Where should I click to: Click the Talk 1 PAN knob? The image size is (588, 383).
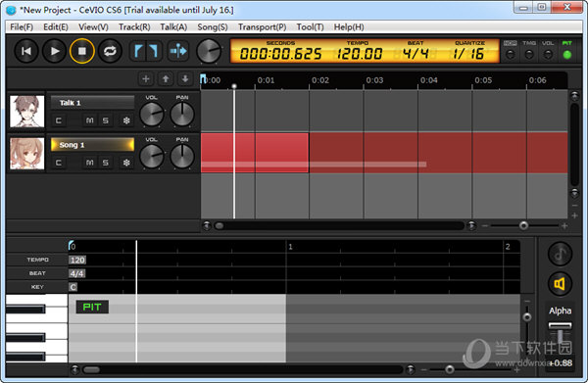[x=182, y=114]
